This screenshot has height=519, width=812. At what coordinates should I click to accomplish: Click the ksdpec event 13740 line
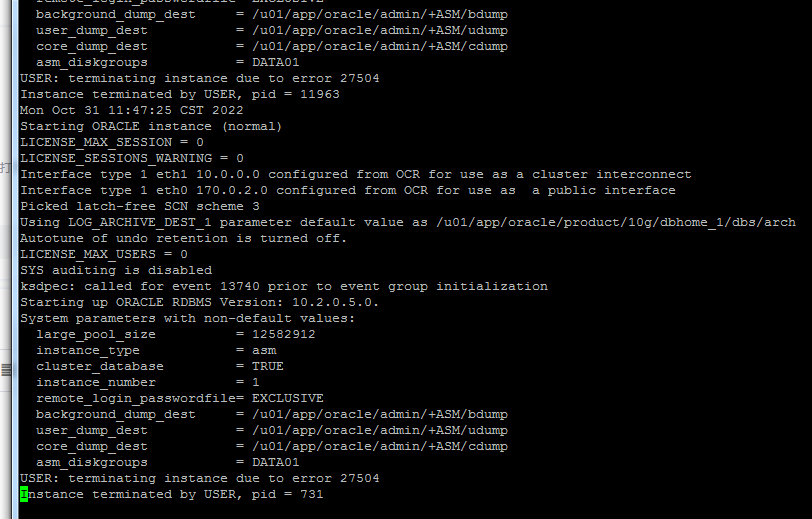(x=284, y=286)
